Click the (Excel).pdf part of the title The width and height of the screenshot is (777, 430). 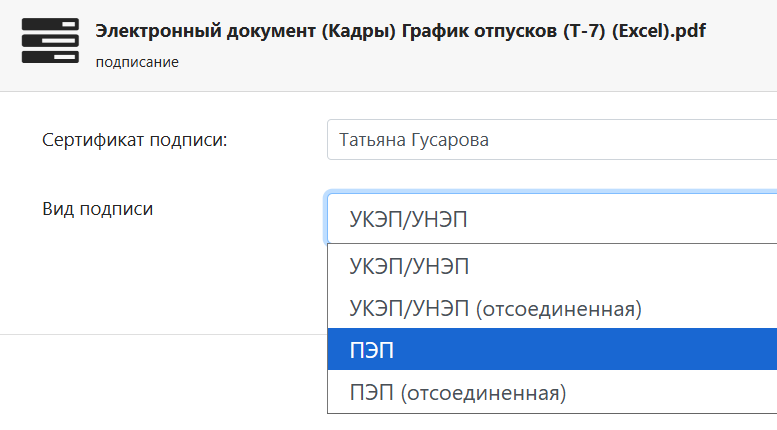659,31
